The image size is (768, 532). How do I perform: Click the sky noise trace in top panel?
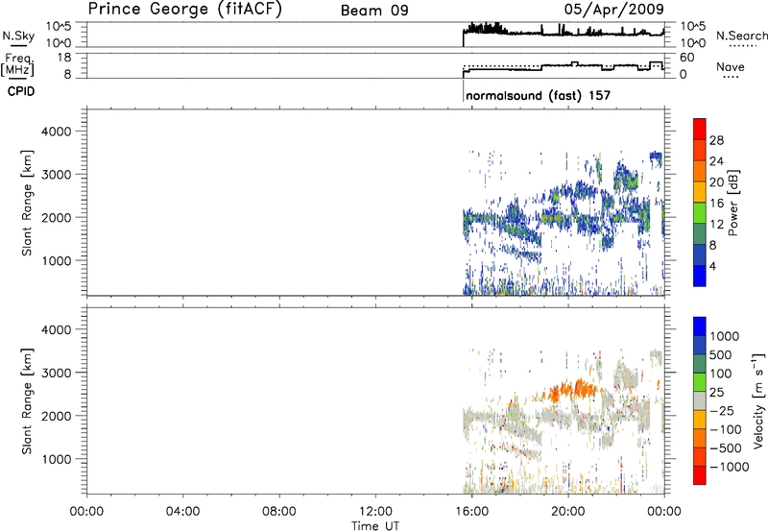(x=564, y=33)
